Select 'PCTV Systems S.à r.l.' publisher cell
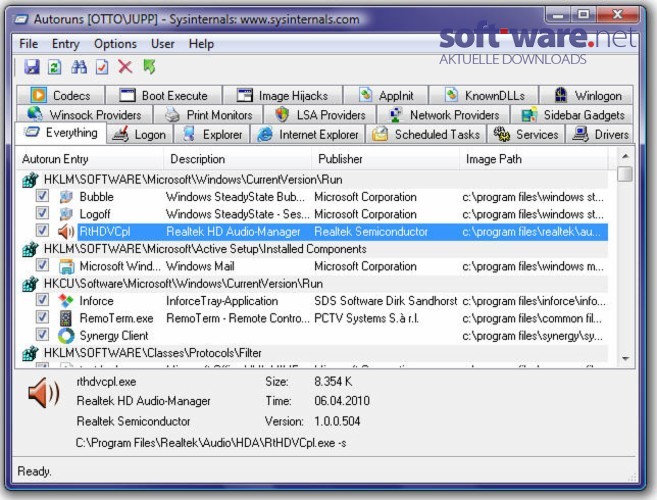657x500 pixels. point(366,318)
